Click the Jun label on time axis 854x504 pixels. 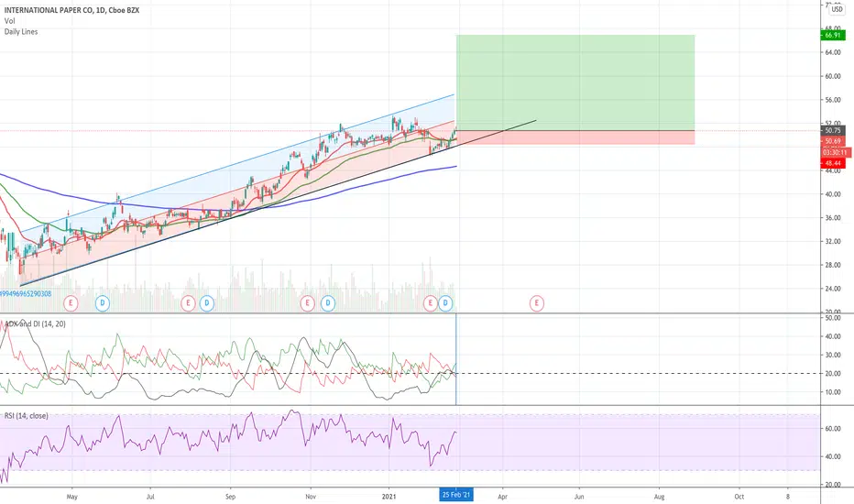(x=579, y=497)
